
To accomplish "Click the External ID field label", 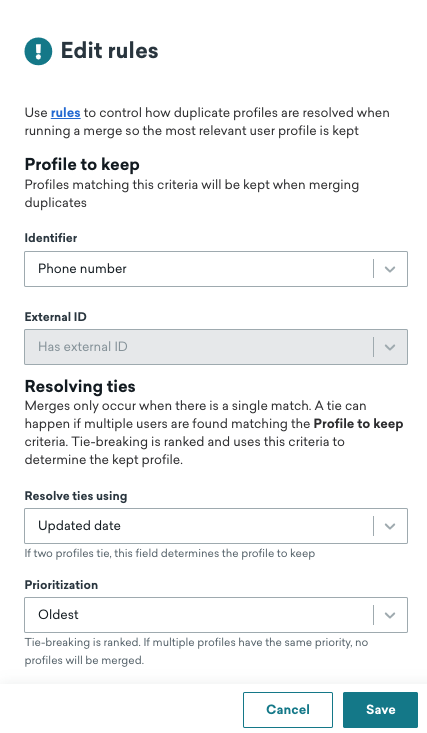I will (55, 317).
